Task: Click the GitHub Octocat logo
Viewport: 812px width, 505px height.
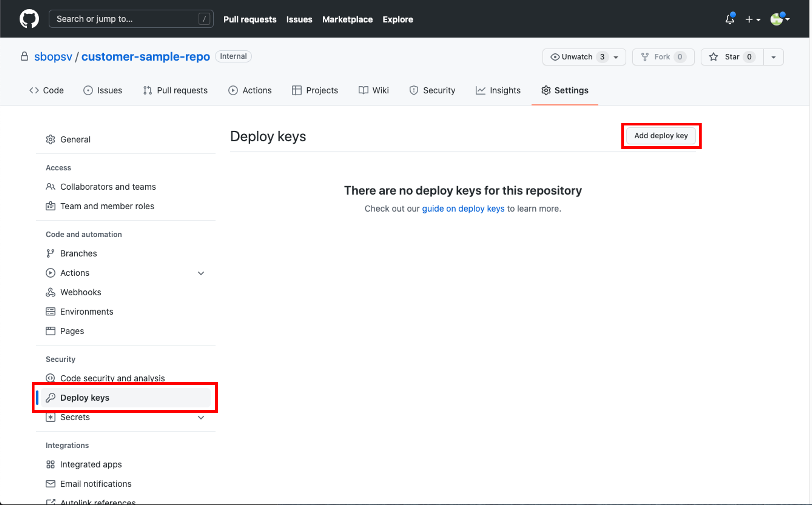Action: [x=29, y=19]
